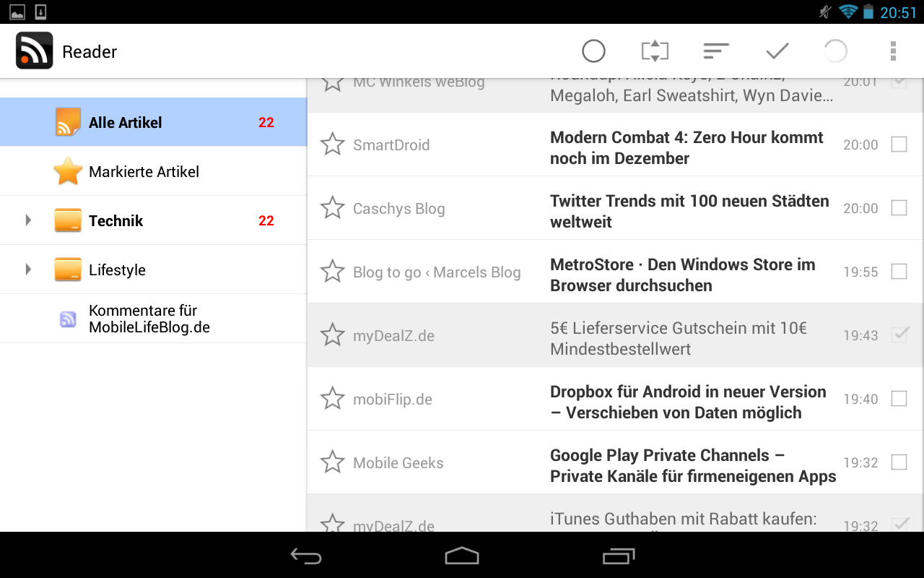Tap unread count 22 beside Alle Artikel
The width and height of the screenshot is (924, 578).
[x=266, y=122]
